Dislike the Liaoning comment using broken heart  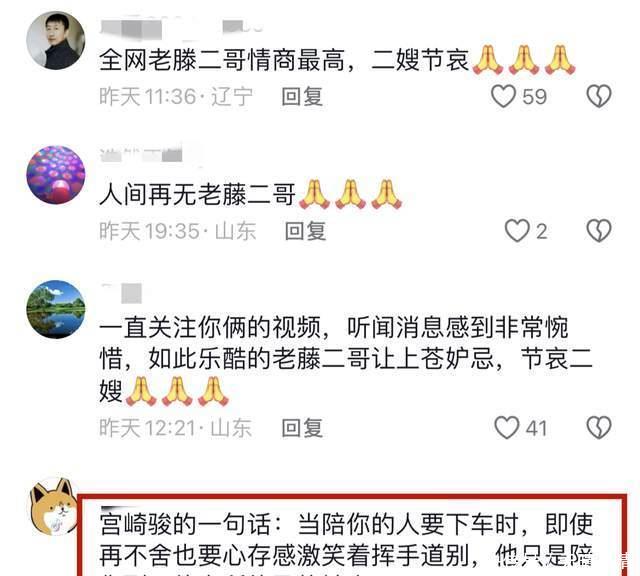coord(599,96)
